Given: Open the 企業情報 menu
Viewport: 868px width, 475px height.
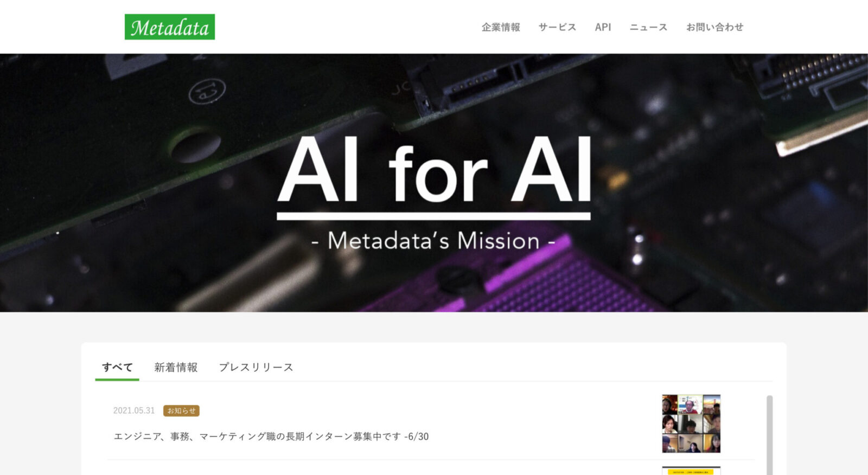Looking at the screenshot, I should pyautogui.click(x=501, y=27).
